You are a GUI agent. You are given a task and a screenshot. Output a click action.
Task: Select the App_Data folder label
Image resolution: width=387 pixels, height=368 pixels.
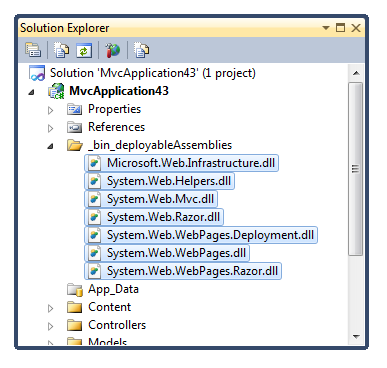113,289
